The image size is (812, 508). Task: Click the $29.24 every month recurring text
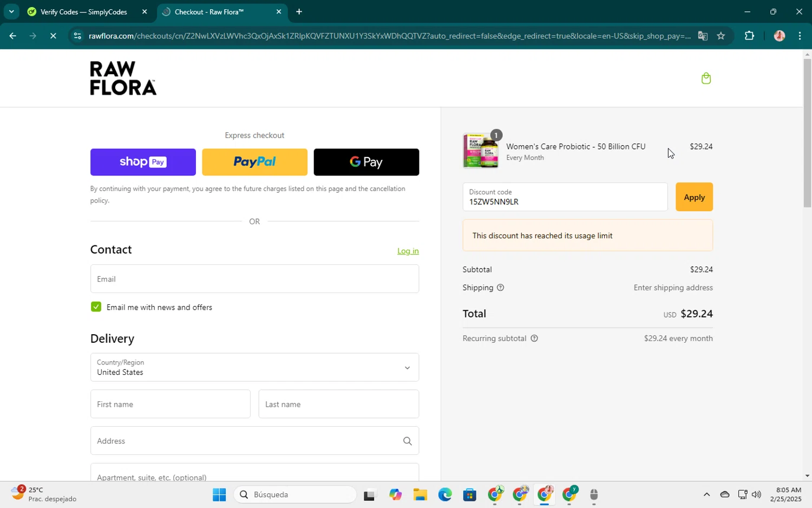[678, 338]
